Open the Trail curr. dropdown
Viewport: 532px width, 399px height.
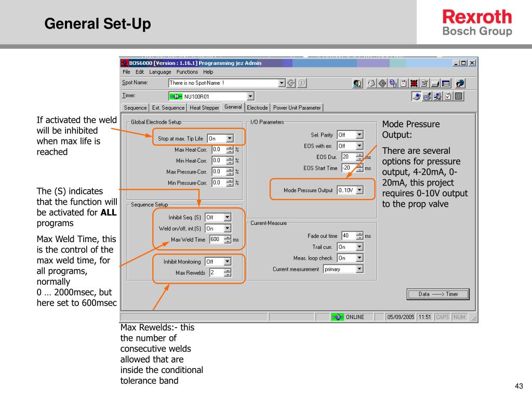360,247
